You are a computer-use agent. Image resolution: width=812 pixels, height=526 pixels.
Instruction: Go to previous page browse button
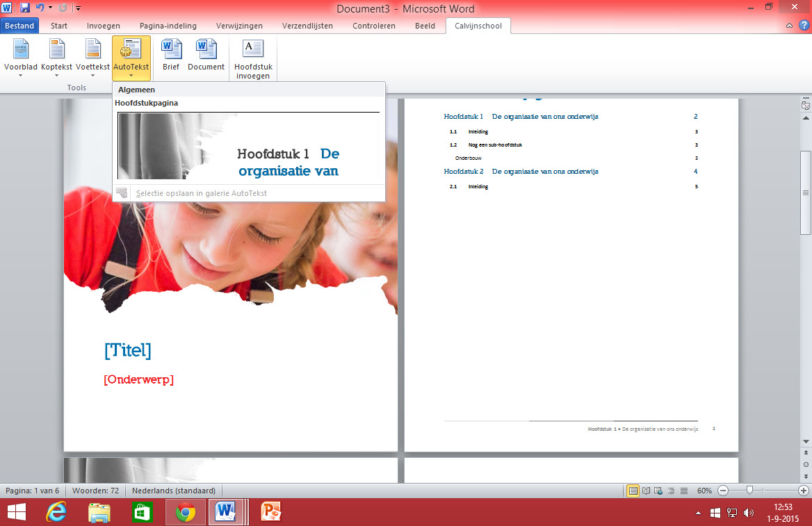806,453
